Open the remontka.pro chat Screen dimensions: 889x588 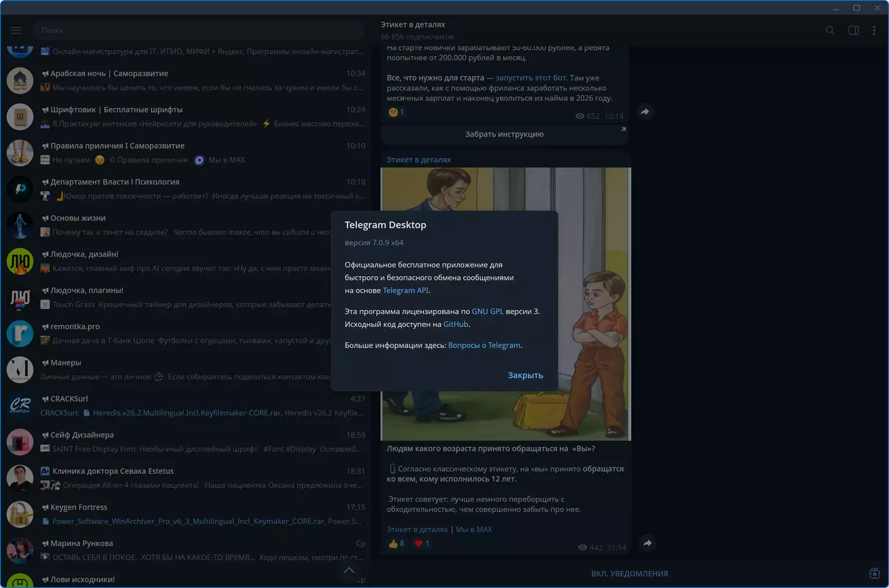(x=186, y=333)
